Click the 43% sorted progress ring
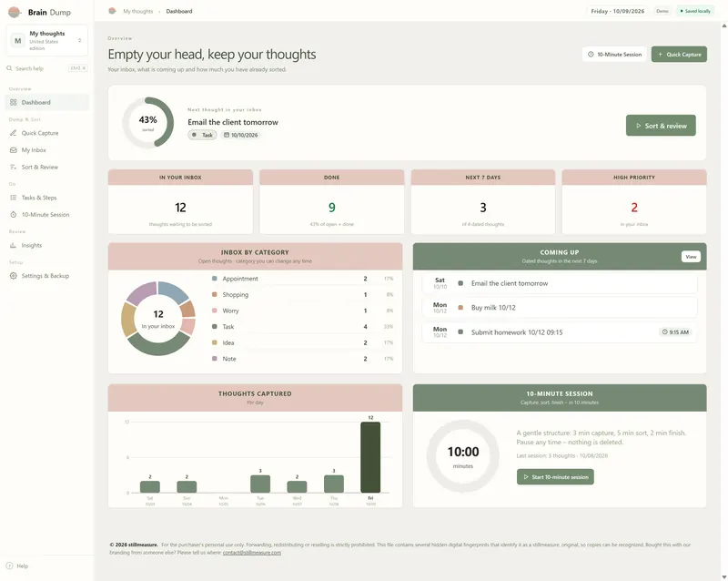728x581 pixels. click(x=147, y=123)
